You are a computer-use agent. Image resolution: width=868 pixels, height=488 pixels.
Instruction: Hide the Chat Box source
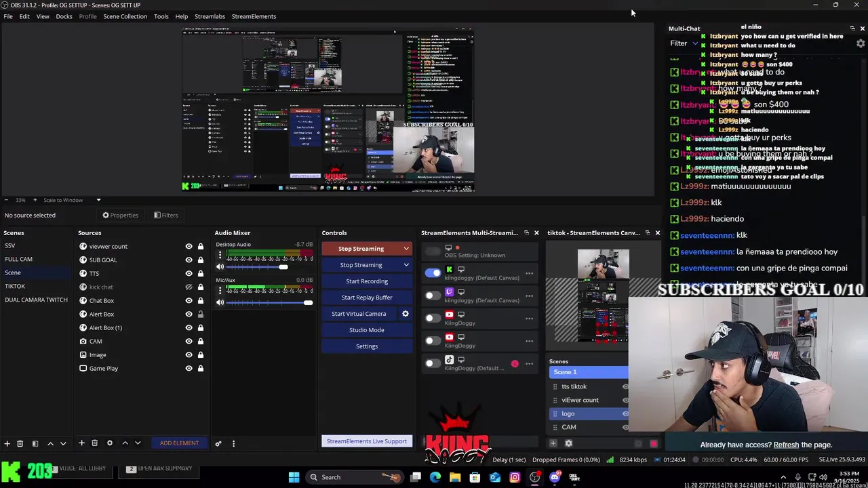point(189,301)
